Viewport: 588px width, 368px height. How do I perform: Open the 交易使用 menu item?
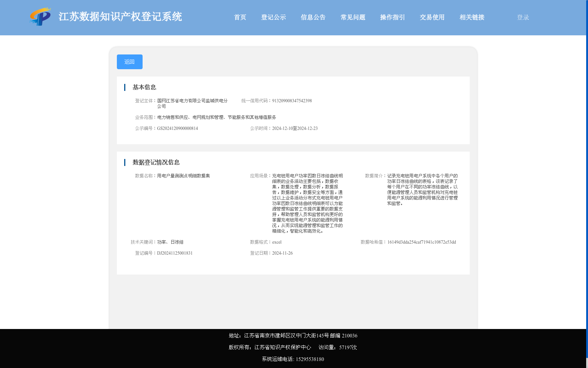[432, 17]
